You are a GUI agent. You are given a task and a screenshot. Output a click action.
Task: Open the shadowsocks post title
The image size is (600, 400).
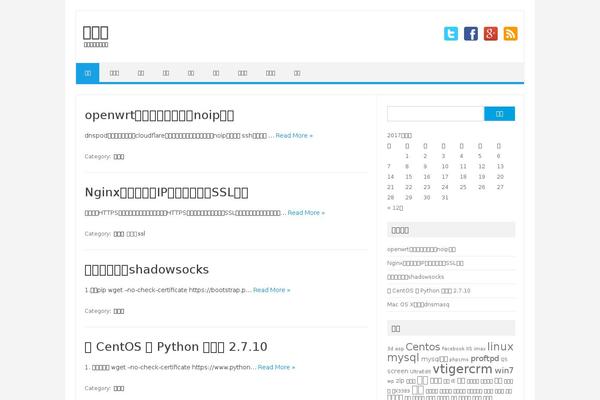point(147,269)
